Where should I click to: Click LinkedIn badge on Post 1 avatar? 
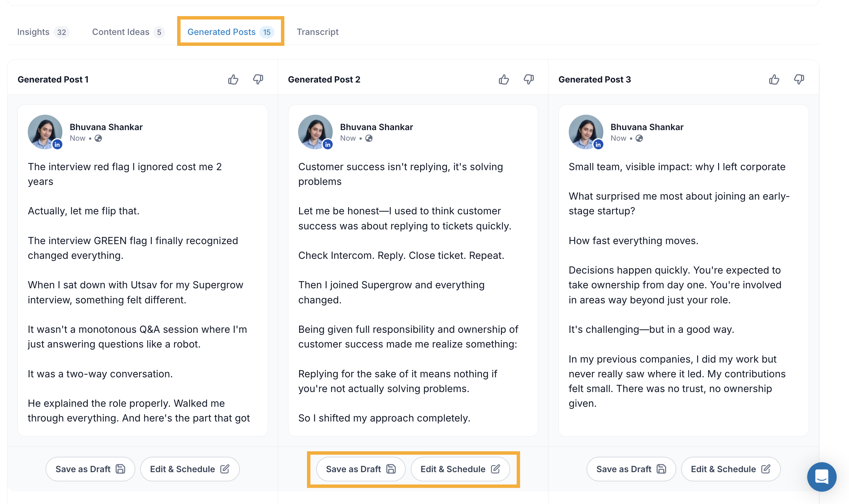click(x=57, y=144)
